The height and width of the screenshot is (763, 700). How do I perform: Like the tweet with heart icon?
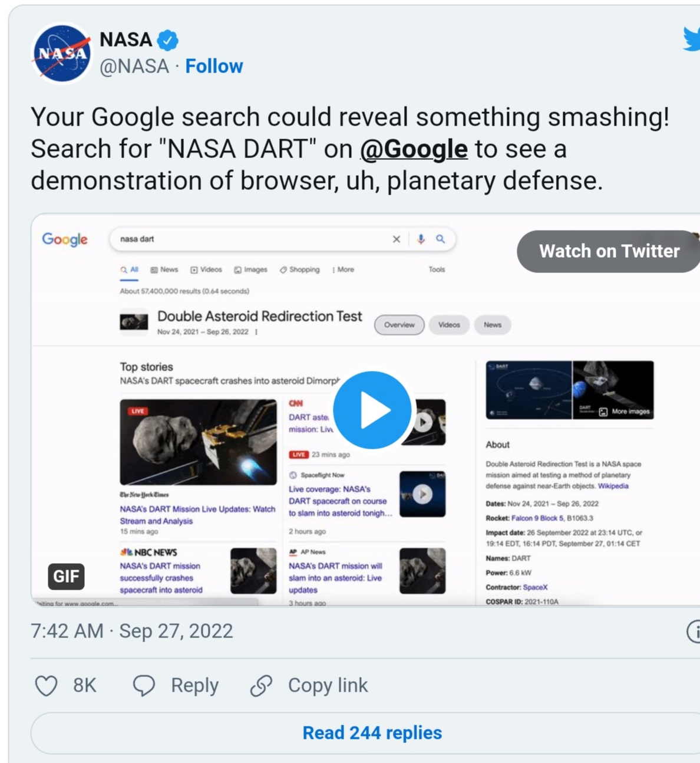point(46,686)
